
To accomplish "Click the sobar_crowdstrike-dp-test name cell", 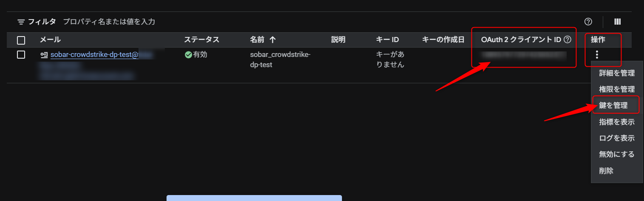I will tap(281, 60).
